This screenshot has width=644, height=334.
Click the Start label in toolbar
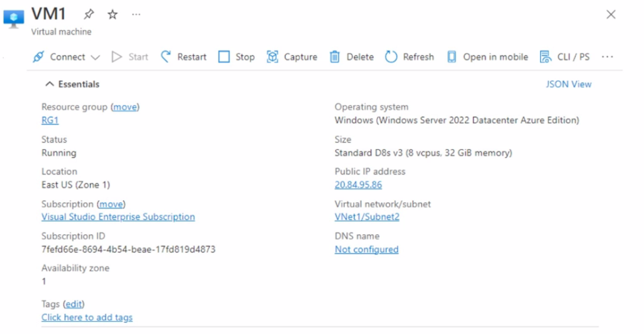coord(138,57)
